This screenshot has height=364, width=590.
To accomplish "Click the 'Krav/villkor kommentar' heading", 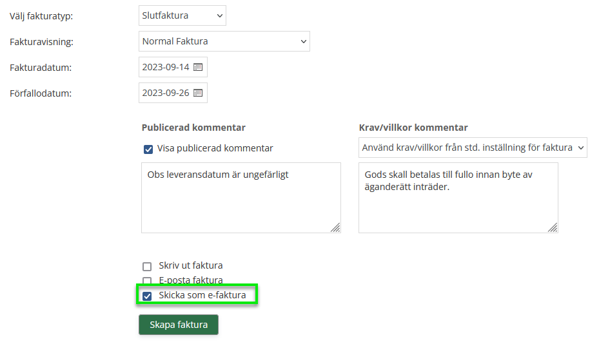I will (413, 128).
